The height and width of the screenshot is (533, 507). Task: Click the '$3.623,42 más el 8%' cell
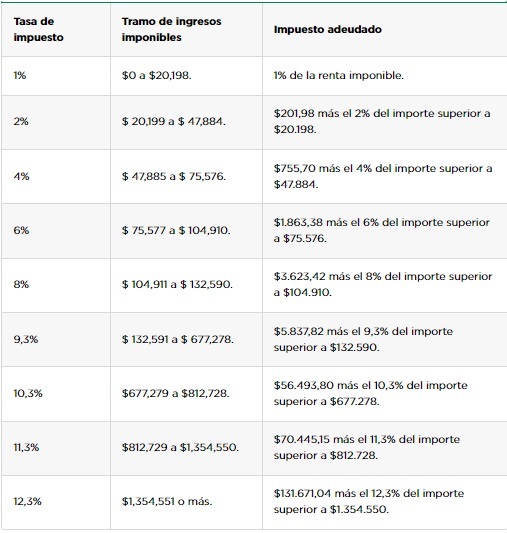click(383, 285)
